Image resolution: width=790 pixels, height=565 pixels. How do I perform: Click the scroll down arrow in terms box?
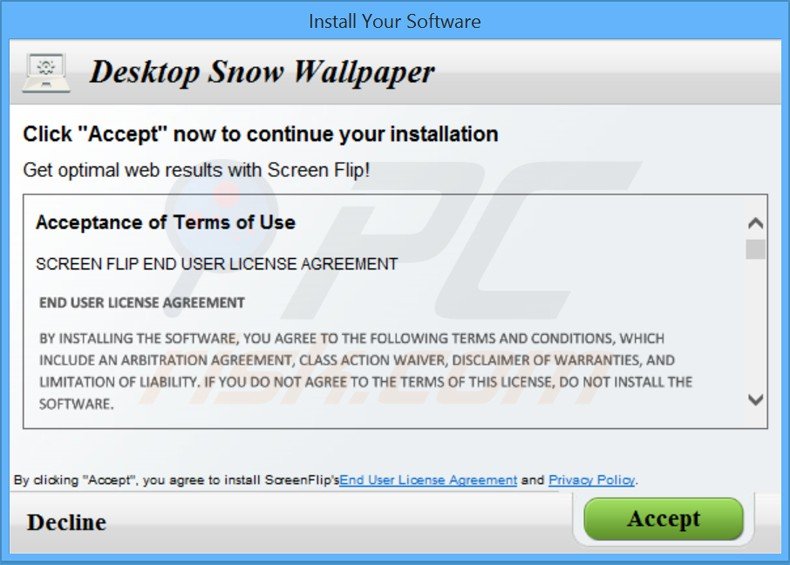(755, 400)
